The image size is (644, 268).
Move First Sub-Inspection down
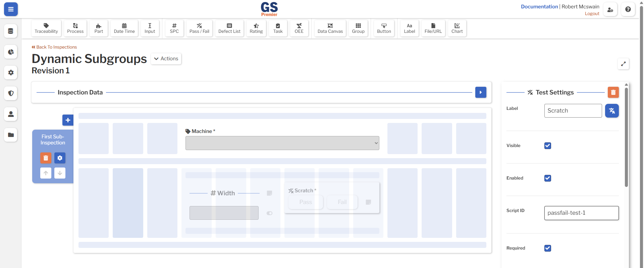coord(60,173)
